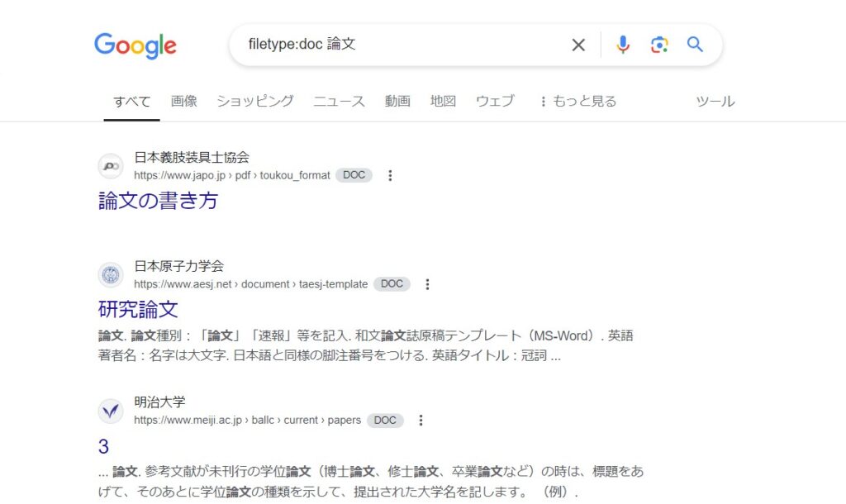The image size is (846, 504).
Task: Click the ツール button
Action: point(715,102)
